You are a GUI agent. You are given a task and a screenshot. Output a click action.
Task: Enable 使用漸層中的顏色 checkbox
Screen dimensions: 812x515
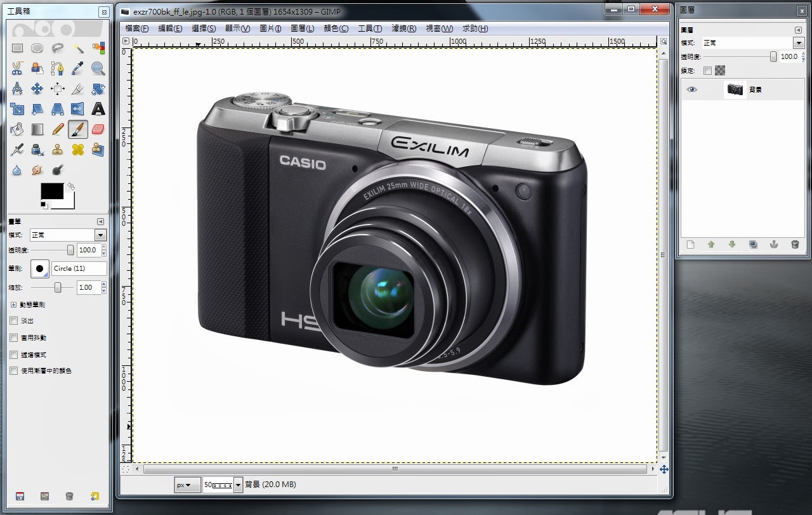(x=14, y=370)
